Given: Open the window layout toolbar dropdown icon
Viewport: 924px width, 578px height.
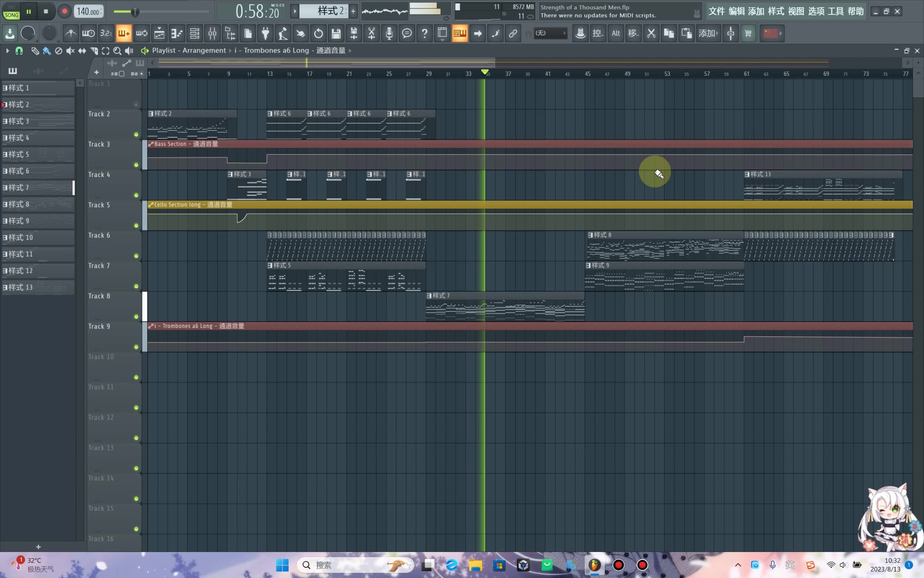Looking at the screenshot, I should [442, 33].
